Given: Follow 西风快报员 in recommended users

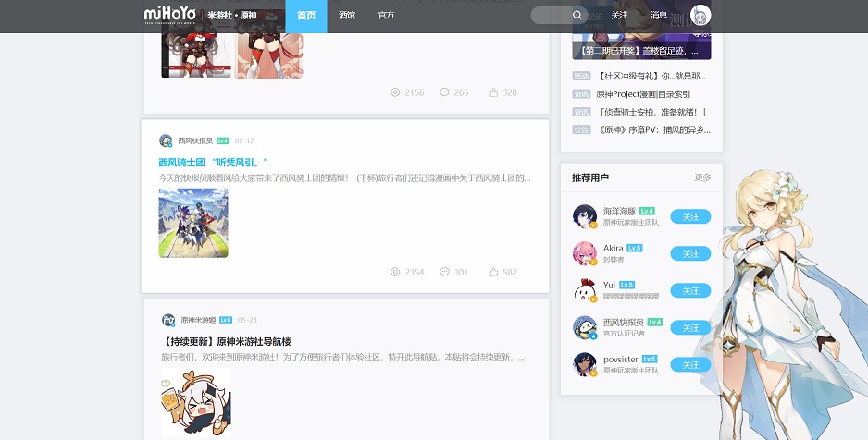Looking at the screenshot, I should (x=690, y=328).
